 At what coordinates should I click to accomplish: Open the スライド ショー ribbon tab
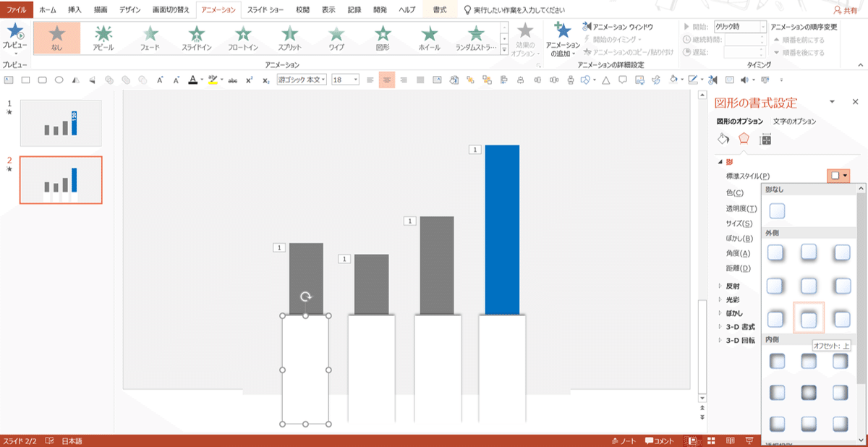pyautogui.click(x=265, y=10)
